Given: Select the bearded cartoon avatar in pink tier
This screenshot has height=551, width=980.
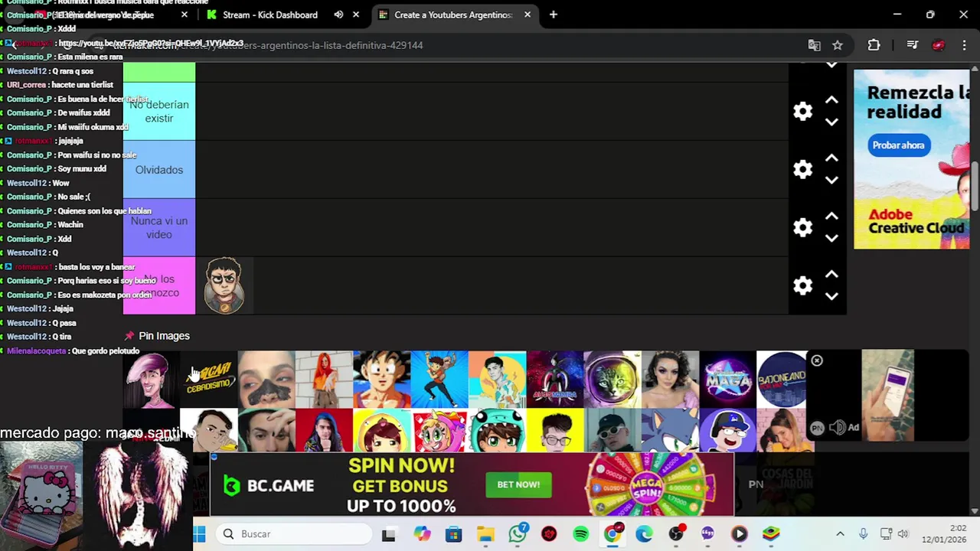Looking at the screenshot, I should click(x=224, y=285).
